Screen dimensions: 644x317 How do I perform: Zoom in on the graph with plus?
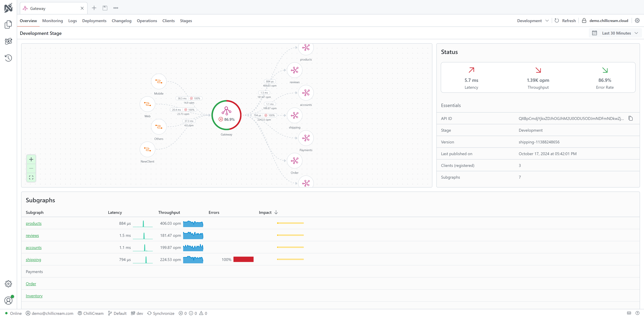(x=31, y=160)
